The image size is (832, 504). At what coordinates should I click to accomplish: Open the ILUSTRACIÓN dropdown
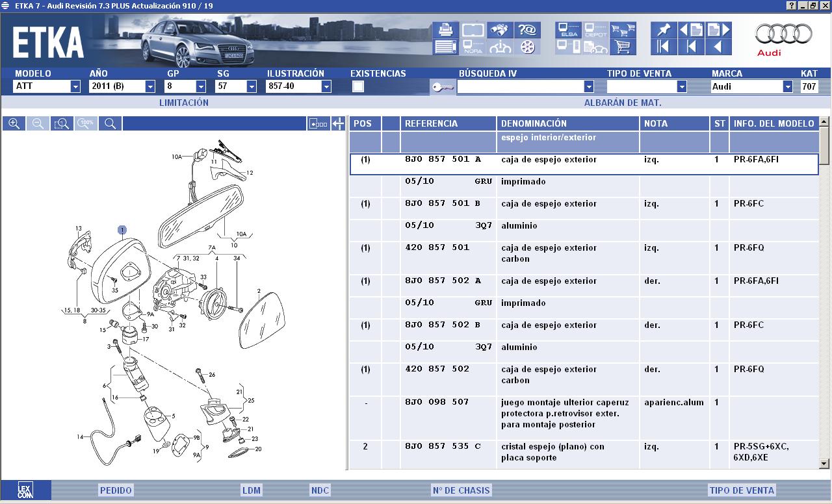click(x=326, y=86)
